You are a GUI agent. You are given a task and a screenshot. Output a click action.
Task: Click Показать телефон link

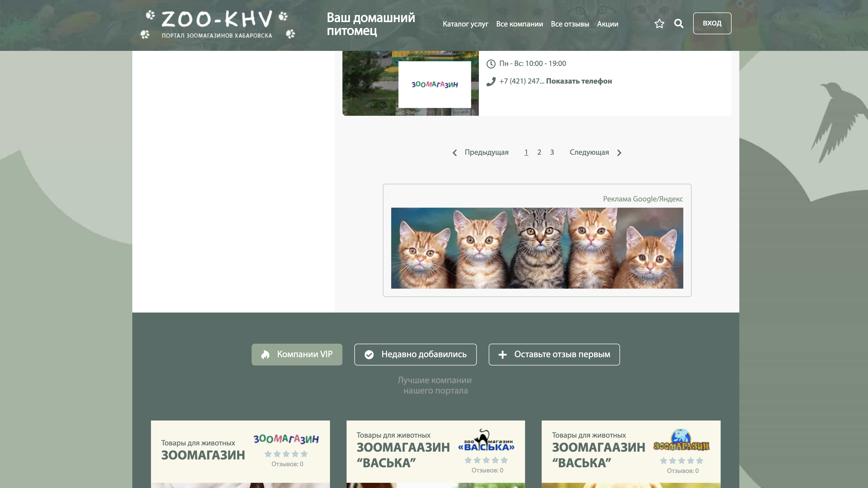click(x=579, y=81)
